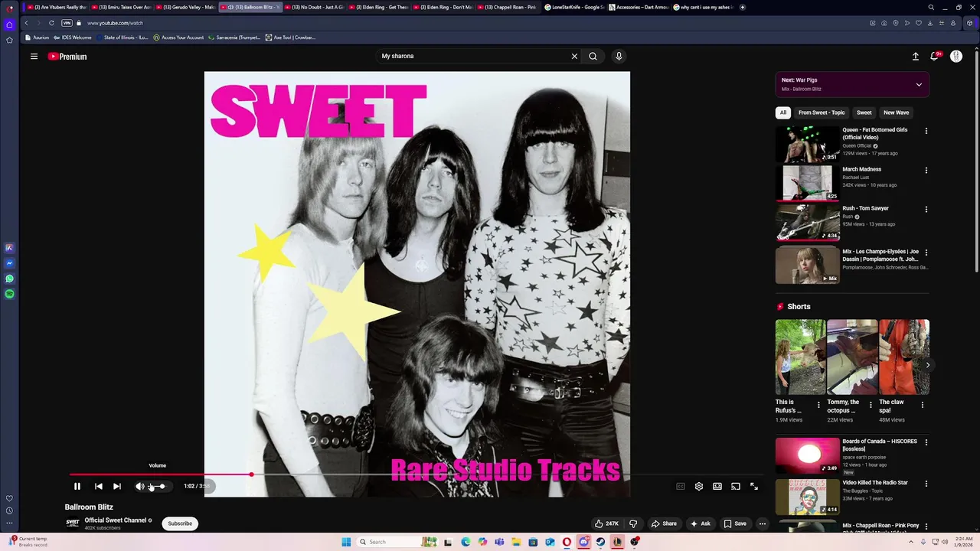980x551 pixels.
Task: Open options for Boards of Canada video
Action: (926, 442)
